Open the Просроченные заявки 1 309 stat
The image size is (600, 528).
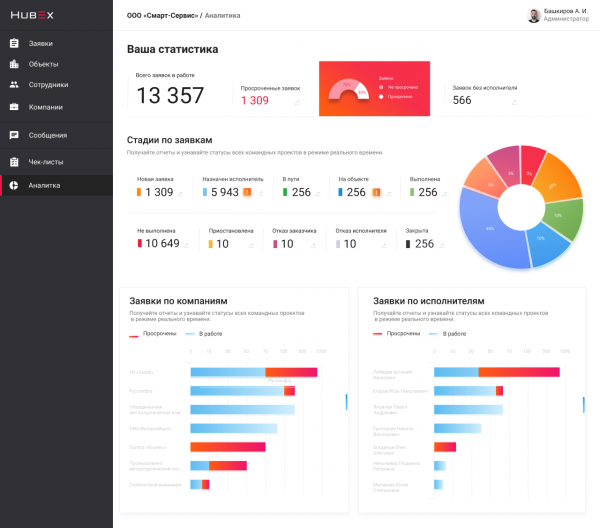(x=270, y=95)
